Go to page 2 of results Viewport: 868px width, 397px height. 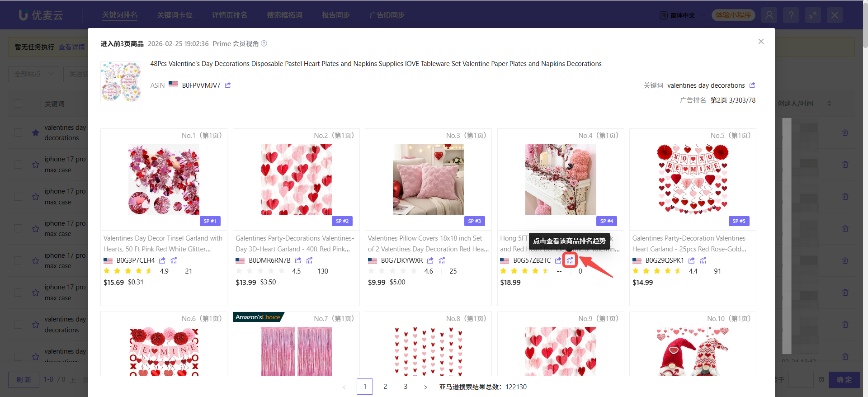tap(385, 387)
